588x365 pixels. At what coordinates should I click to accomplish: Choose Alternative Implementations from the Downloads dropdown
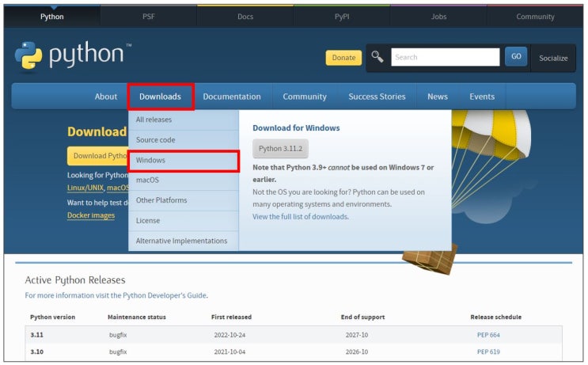point(184,241)
